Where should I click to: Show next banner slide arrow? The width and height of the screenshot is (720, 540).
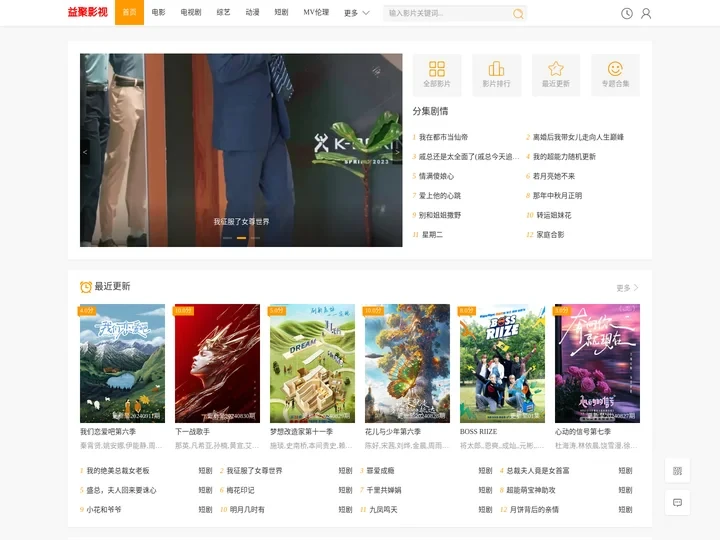397,152
